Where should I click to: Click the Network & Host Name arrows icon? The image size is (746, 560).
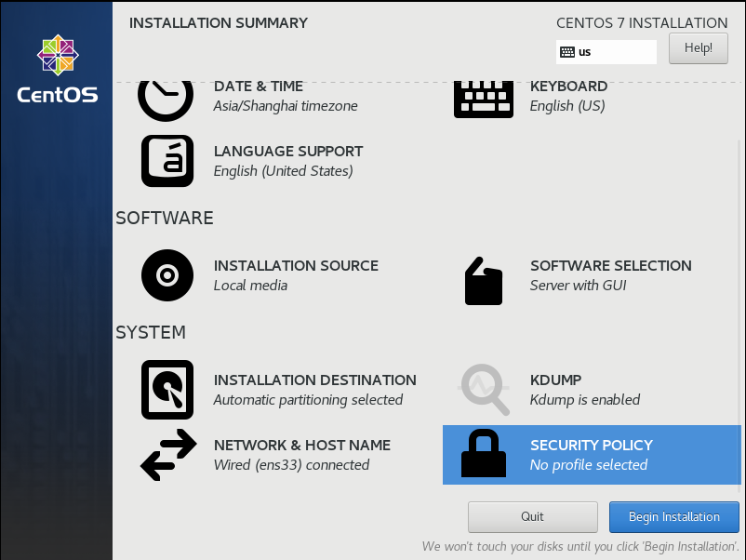click(168, 455)
